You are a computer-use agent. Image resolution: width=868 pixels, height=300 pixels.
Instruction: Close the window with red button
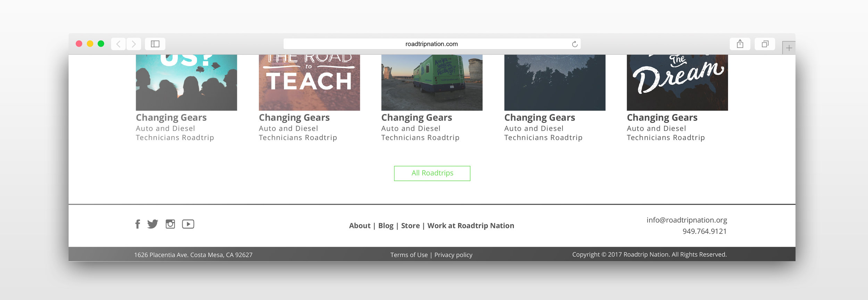pyautogui.click(x=79, y=44)
